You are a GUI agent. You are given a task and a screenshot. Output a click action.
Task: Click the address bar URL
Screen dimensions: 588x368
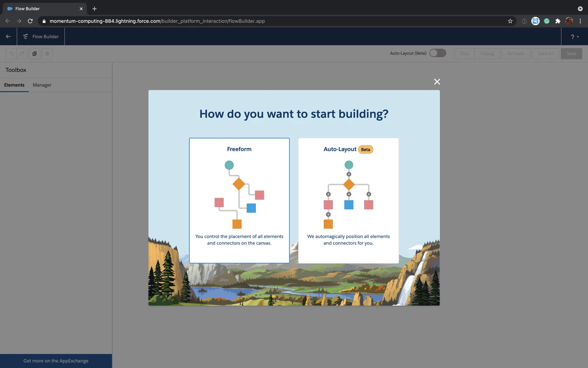click(157, 21)
